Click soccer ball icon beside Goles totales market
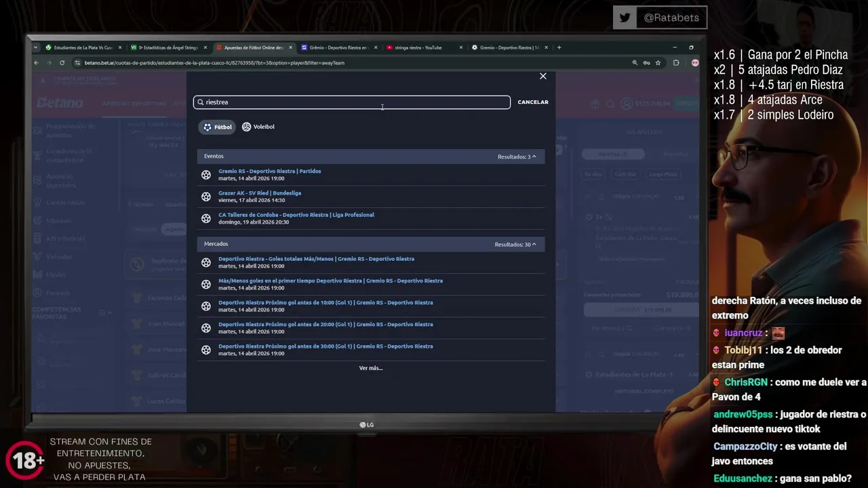Image resolution: width=868 pixels, height=488 pixels. tap(206, 262)
